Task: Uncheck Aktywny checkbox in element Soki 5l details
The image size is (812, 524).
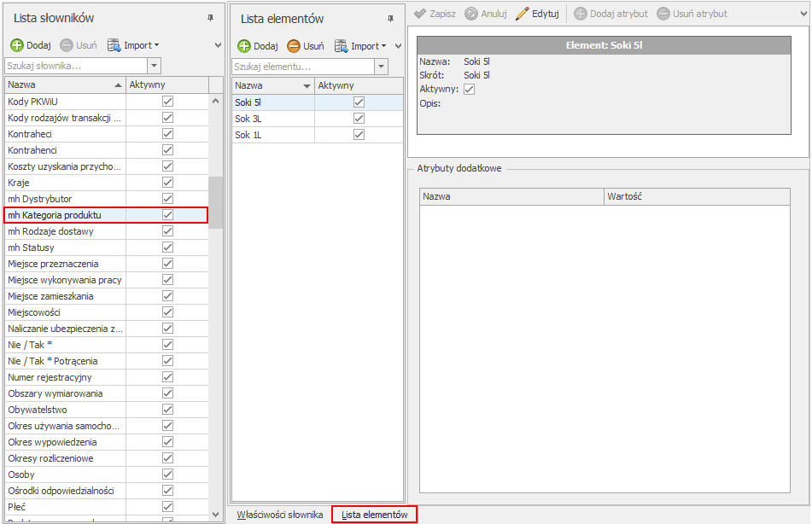Action: click(469, 90)
